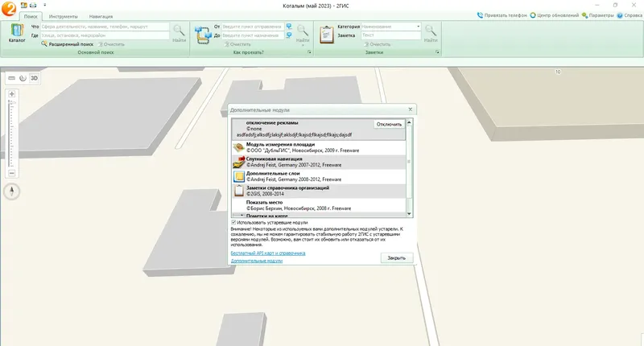Toggle Использовать устаревшие модули checkbox

233,222
